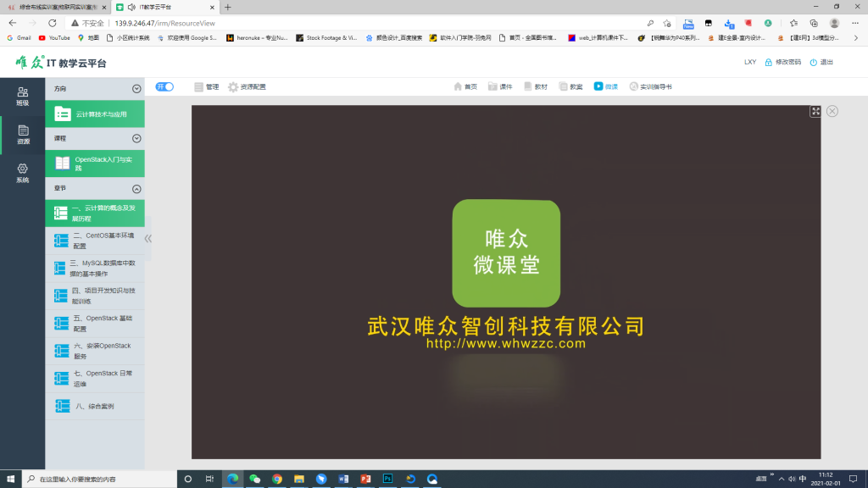This screenshot has height=488, width=868.
Task: Open a new browser tab
Action: tap(227, 7)
